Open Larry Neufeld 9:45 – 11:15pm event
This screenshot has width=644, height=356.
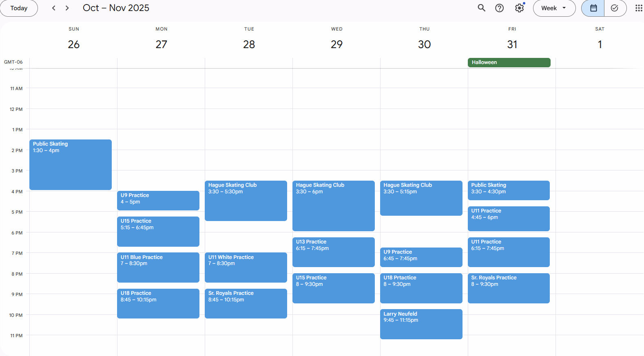pos(421,324)
